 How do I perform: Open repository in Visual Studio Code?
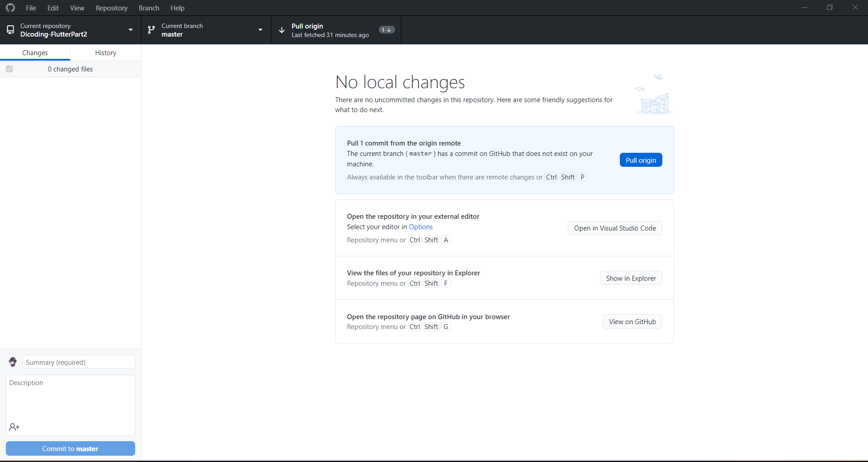614,228
